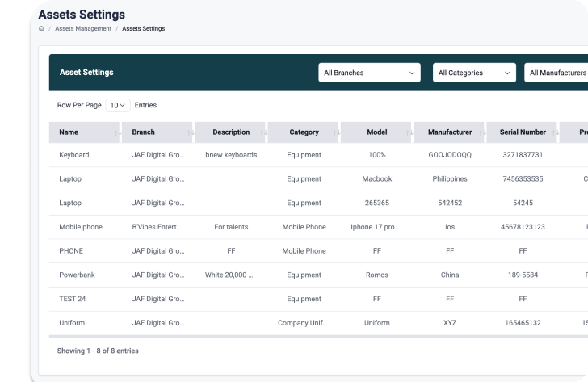Sort by Category using its arrow icon
Screen dimensions: 588x382
point(337,132)
